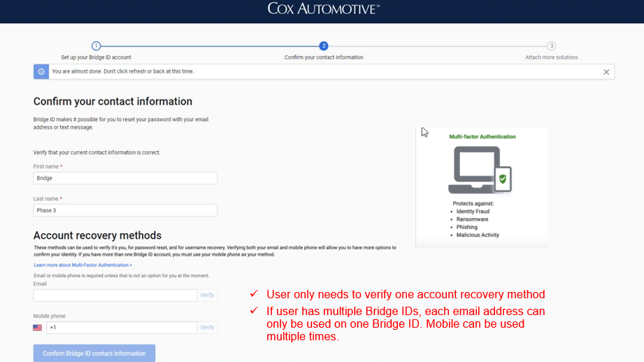Click 'Verify that your current contact information' text
Screen dimensions: 644x362
point(97,152)
